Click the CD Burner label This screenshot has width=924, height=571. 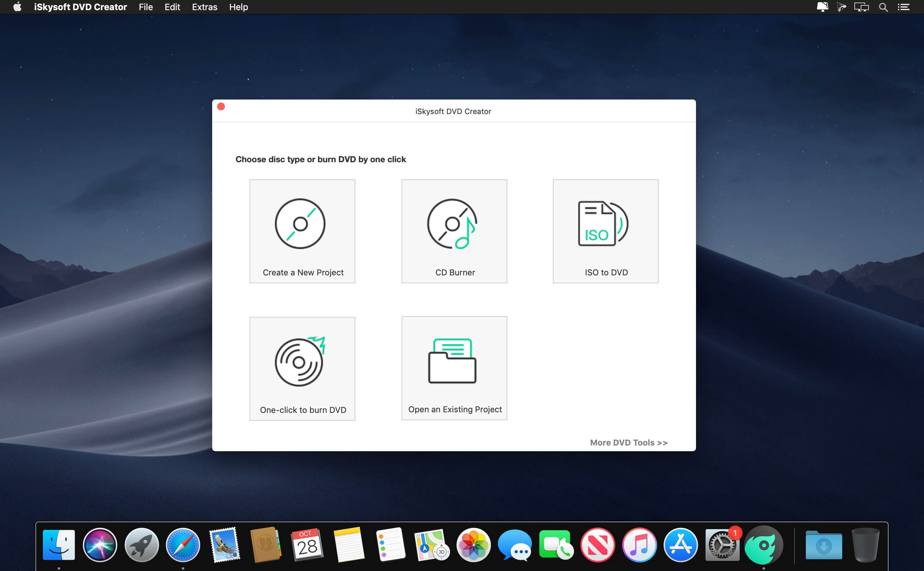455,272
